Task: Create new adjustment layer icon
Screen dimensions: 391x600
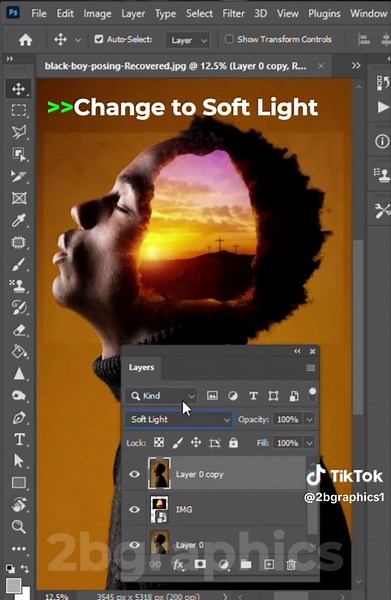Action: (223, 564)
